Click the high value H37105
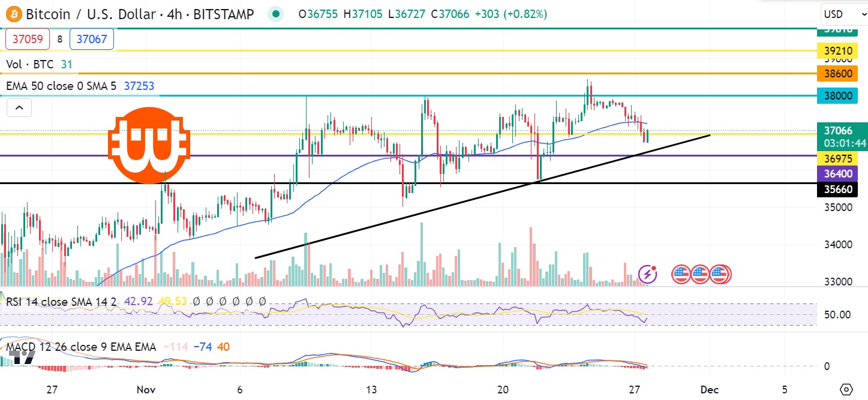The height and width of the screenshot is (400, 868). tap(363, 14)
